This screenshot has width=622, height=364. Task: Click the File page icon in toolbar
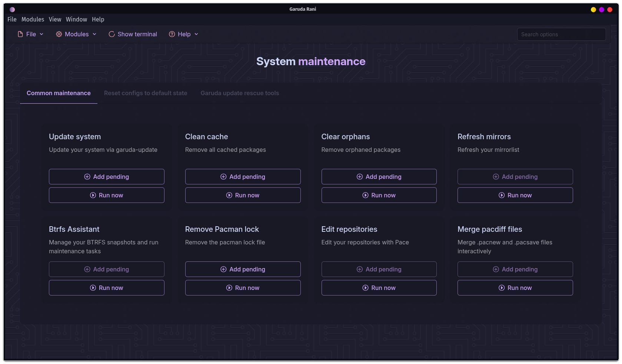coord(20,34)
